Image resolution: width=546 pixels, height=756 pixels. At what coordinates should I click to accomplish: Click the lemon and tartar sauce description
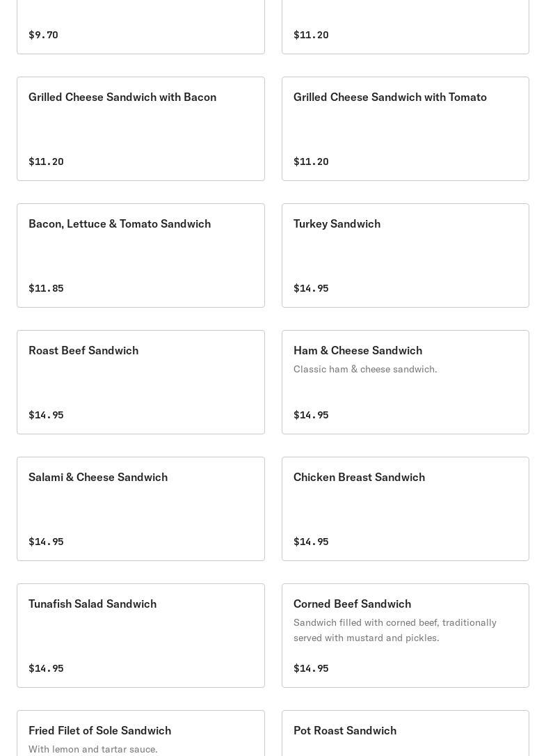tap(93, 749)
